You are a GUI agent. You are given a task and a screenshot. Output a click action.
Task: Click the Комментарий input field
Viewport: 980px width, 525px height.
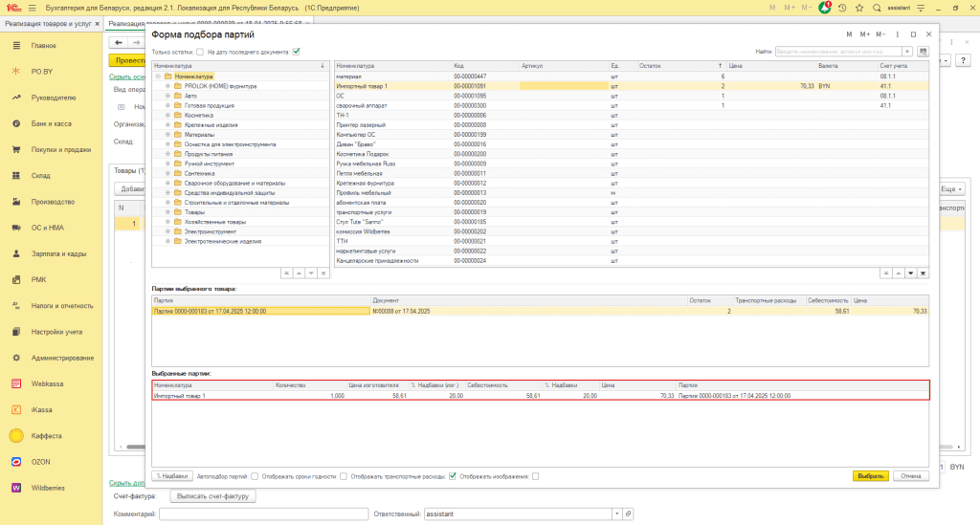coord(264,514)
